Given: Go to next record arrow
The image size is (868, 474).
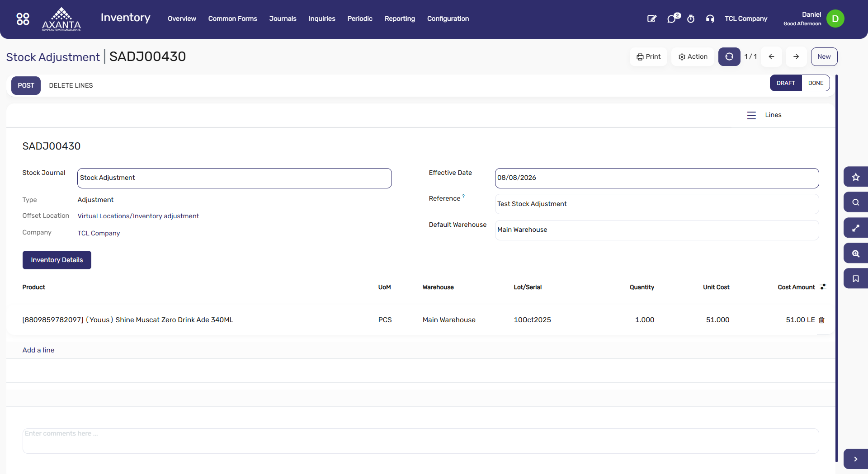Looking at the screenshot, I should tap(796, 56).
